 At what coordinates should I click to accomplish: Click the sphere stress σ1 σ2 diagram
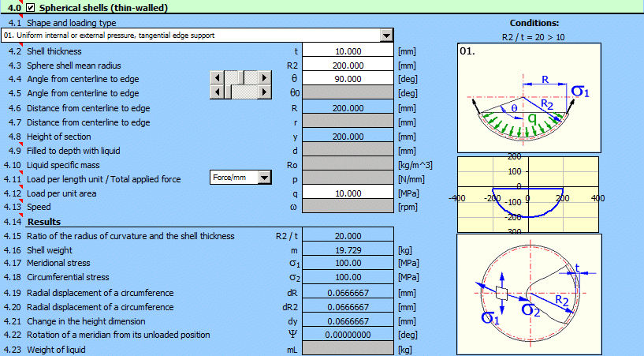(x=529, y=294)
